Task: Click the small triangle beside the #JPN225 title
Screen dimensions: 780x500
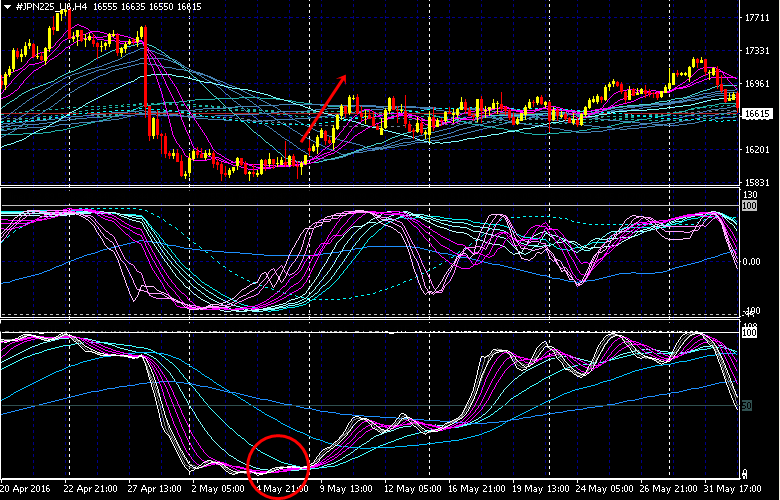Action: point(5,6)
